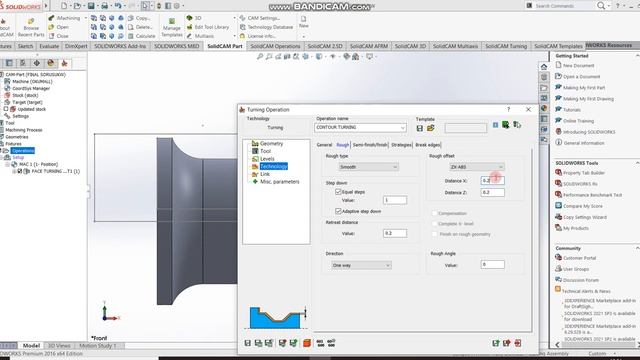Click the Save operation icon at dialog bottom-left
Image resolution: width=640 pixels, height=360 pixels.
click(x=248, y=343)
